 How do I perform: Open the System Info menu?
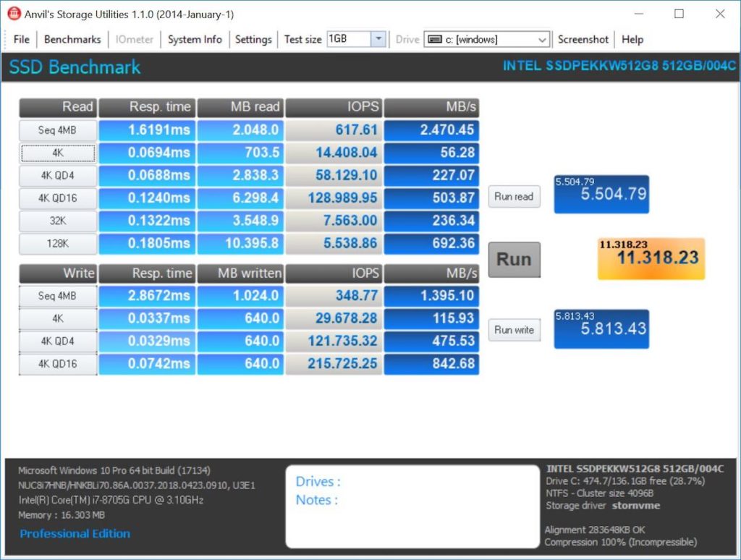(195, 39)
